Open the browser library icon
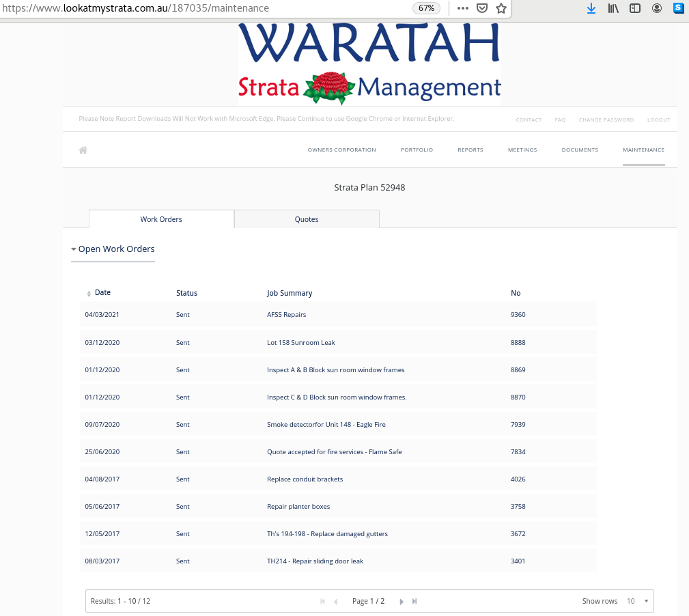This screenshot has width=689, height=616. coord(613,8)
